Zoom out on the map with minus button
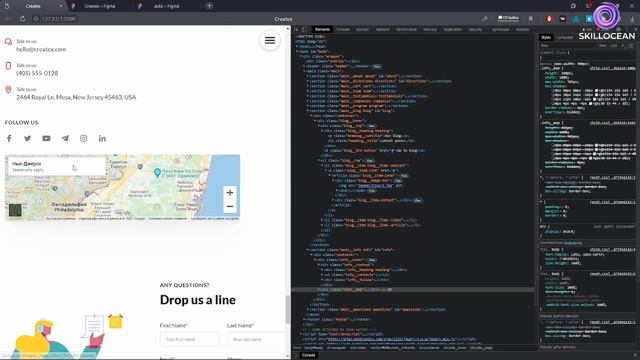The image size is (640, 360). tap(230, 207)
